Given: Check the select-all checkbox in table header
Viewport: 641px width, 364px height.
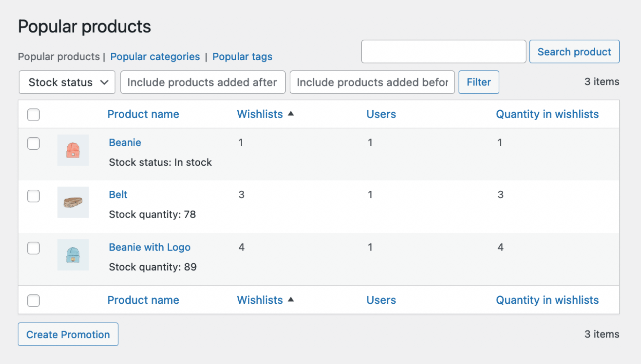Looking at the screenshot, I should pyautogui.click(x=33, y=114).
